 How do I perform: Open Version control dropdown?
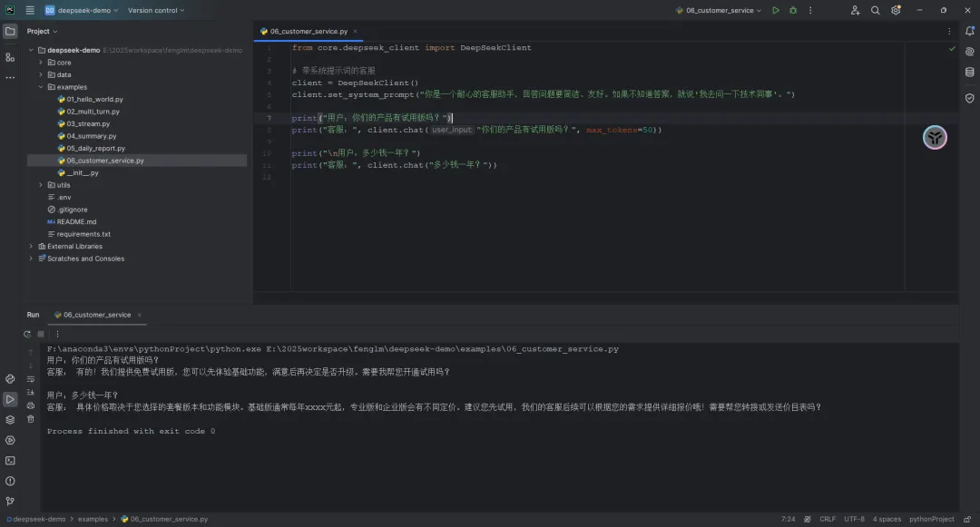(156, 10)
